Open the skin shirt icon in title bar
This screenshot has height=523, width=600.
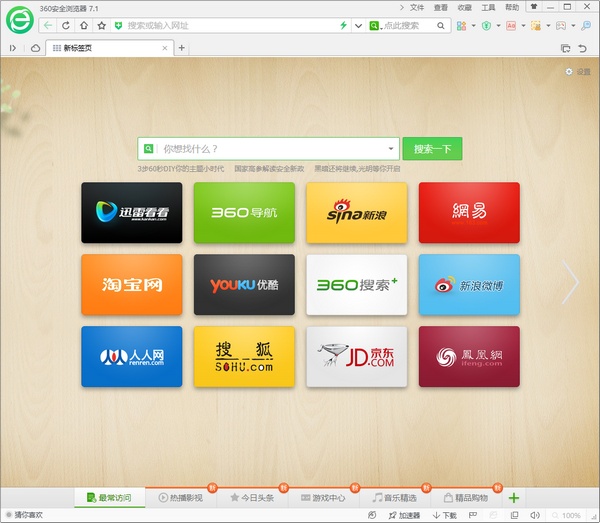point(533,7)
